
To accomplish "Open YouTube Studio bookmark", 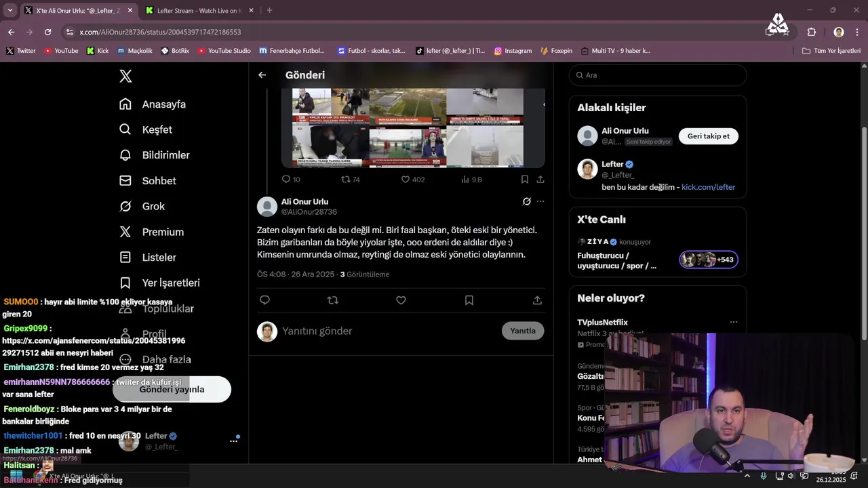I will pyautogui.click(x=224, y=51).
